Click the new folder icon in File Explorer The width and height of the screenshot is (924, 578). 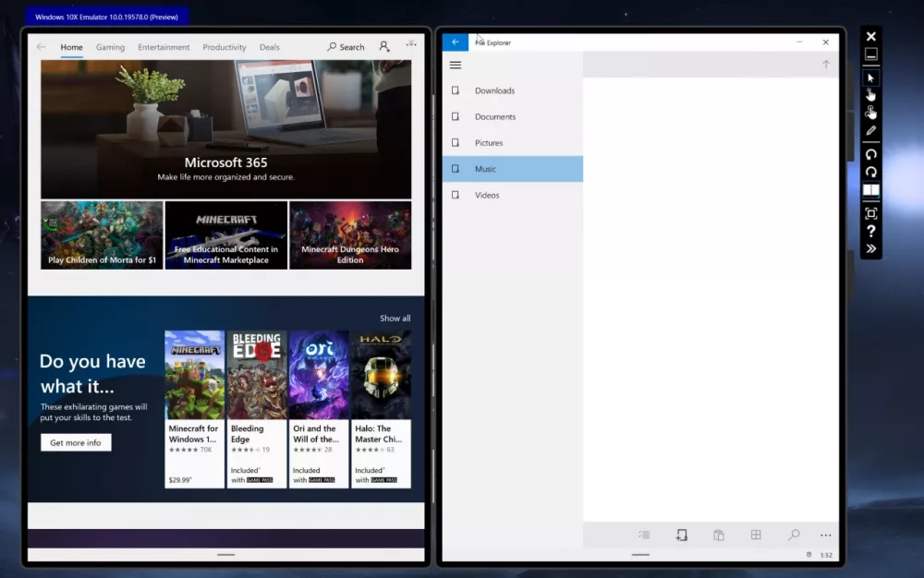[681, 535]
